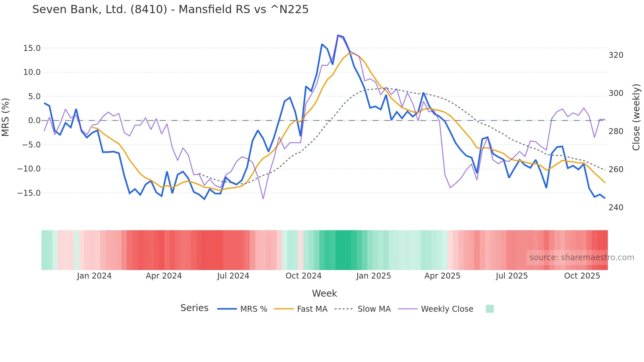
Task: Toggle the Slow MA legend entry
Action: [363, 309]
